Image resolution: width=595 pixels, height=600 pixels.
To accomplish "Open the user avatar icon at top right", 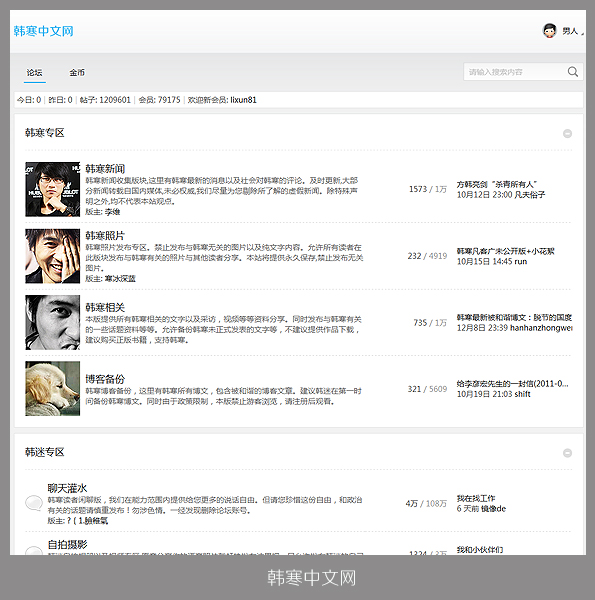I will click(549, 31).
